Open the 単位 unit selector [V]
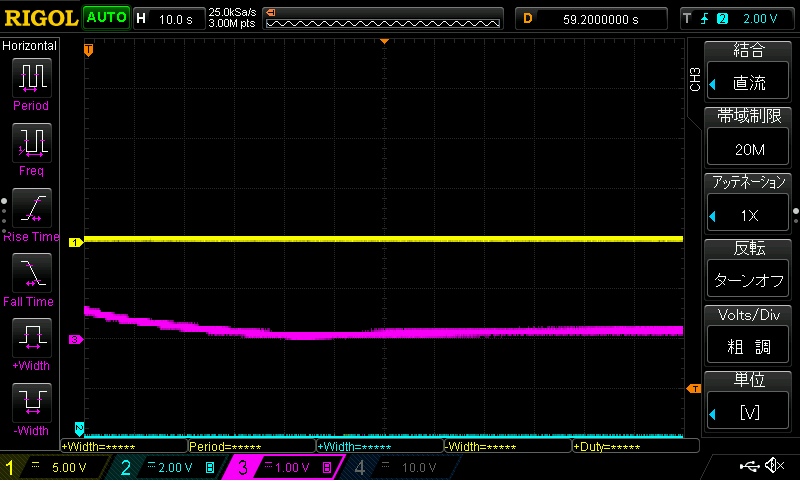 [x=748, y=412]
